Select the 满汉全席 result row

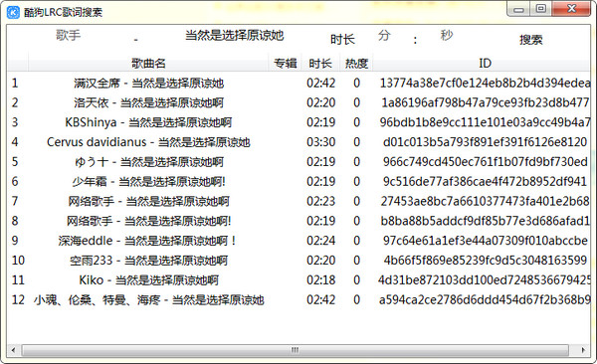pos(298,83)
